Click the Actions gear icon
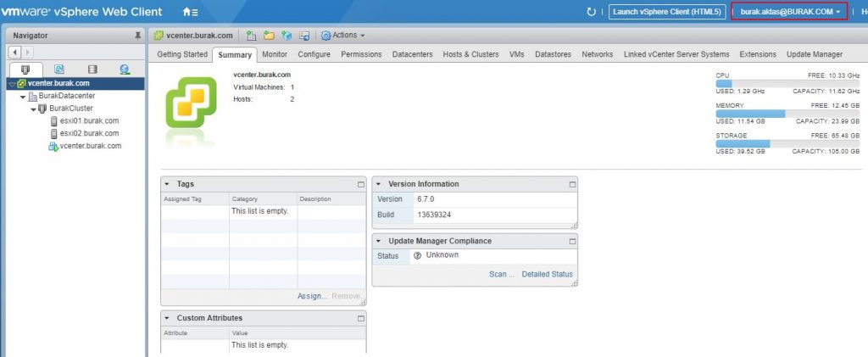The image size is (868, 357). pos(326,36)
